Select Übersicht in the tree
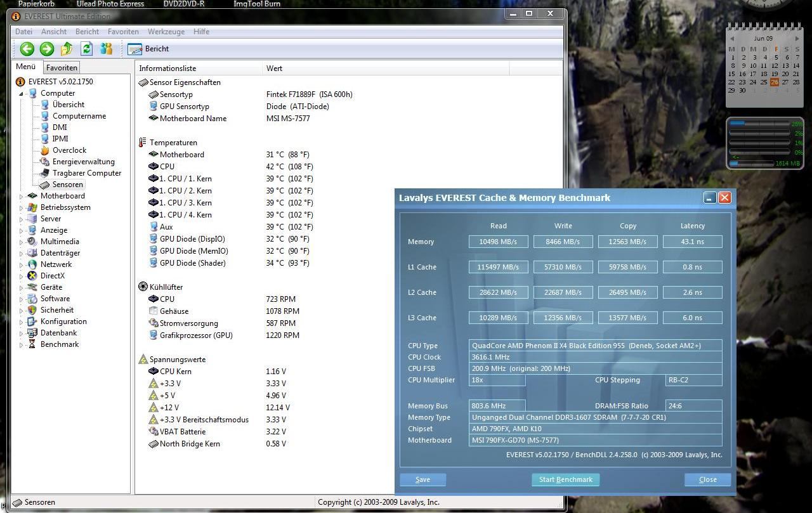Image resolution: width=812 pixels, height=513 pixels. click(68, 105)
